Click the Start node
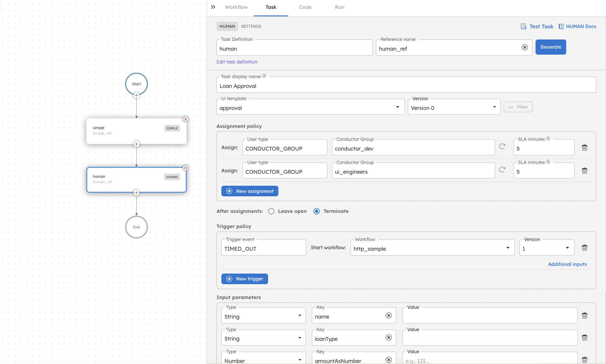This screenshot has width=606, height=364. pos(136,84)
